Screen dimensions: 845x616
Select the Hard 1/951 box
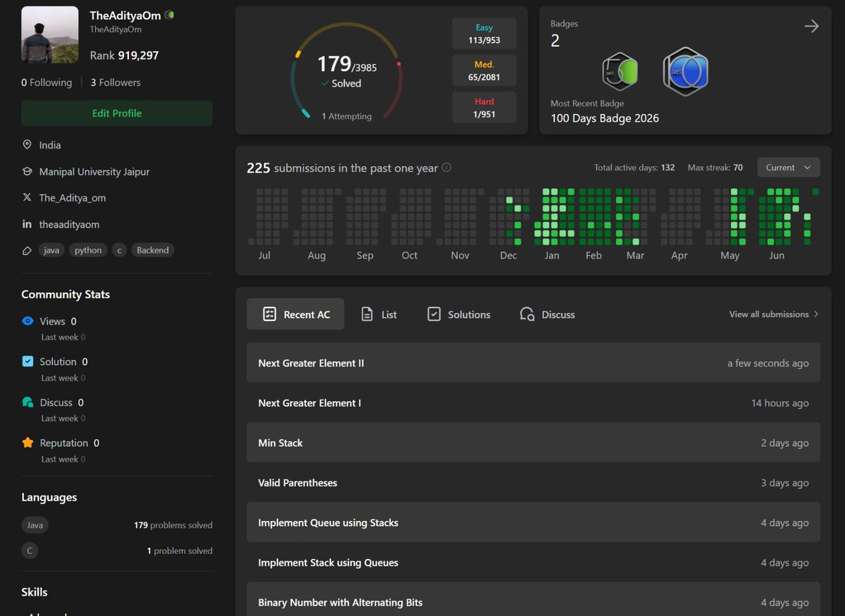coord(484,107)
